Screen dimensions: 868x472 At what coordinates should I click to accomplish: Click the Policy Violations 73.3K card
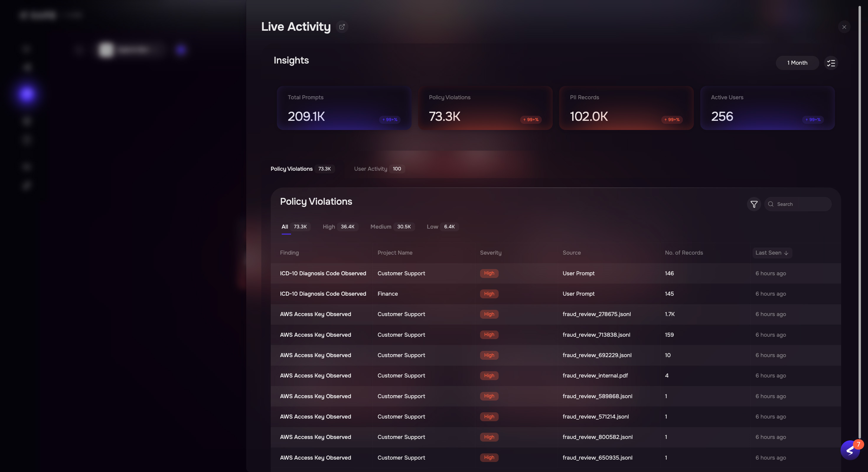pyautogui.click(x=485, y=108)
